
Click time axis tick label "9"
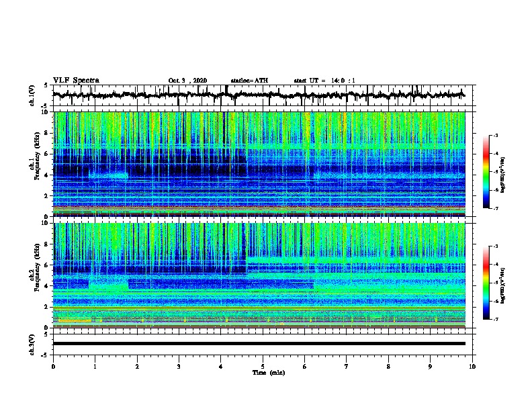430,367
